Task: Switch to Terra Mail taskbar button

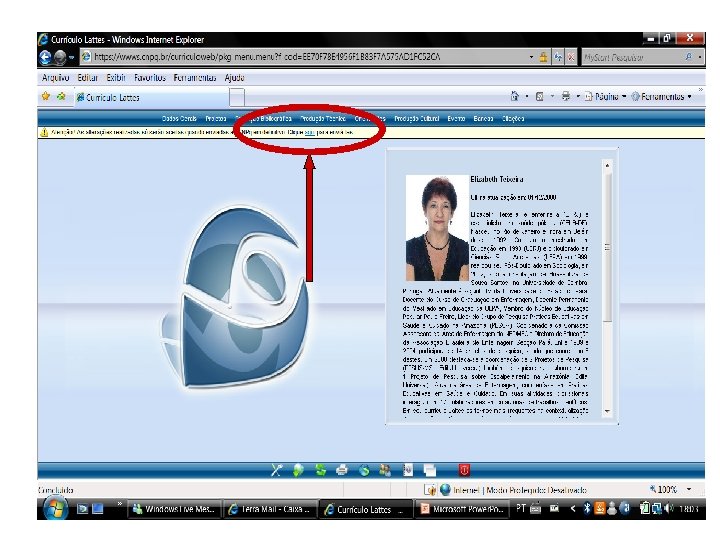Action: pyautogui.click(x=270, y=509)
